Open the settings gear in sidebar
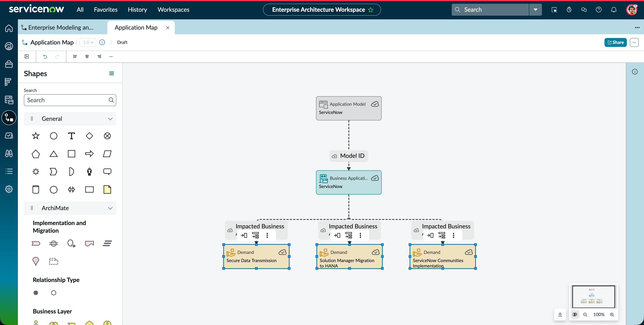 (x=9, y=189)
